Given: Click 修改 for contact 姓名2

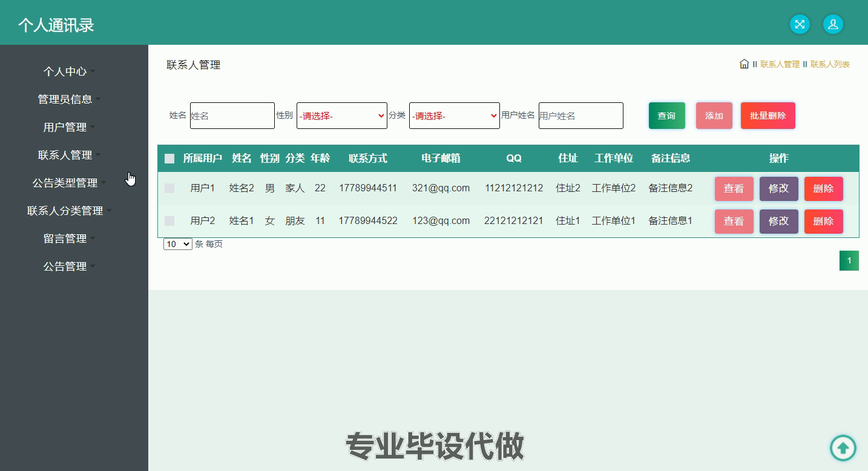Looking at the screenshot, I should click(x=779, y=188).
